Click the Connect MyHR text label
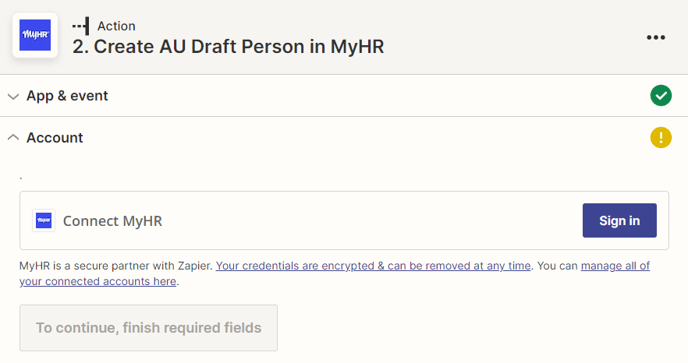 [112, 221]
